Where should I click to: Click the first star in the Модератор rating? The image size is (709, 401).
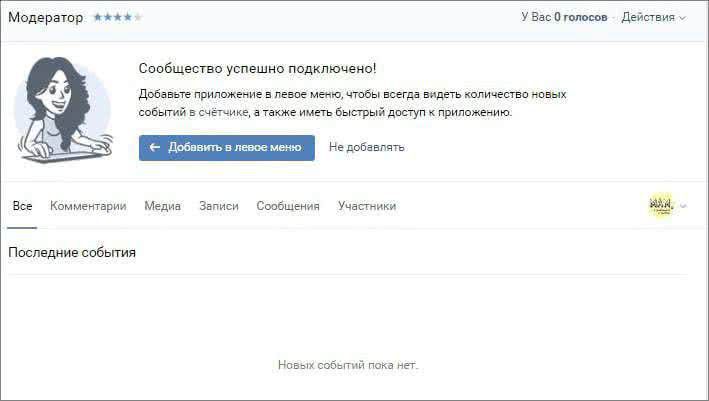(x=97, y=17)
